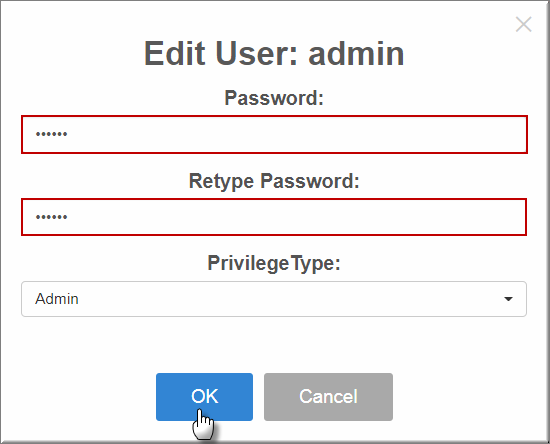The height and width of the screenshot is (444, 550).
Task: Click the empty area of the Password box
Action: 298,134
